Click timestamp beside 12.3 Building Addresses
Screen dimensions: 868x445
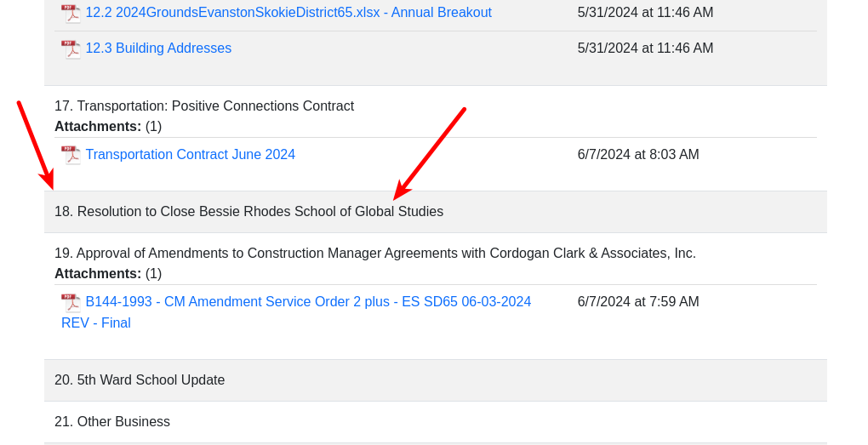645,48
